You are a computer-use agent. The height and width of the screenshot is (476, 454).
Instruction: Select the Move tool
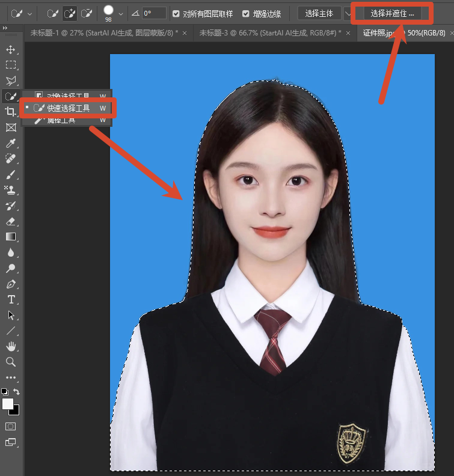click(11, 49)
